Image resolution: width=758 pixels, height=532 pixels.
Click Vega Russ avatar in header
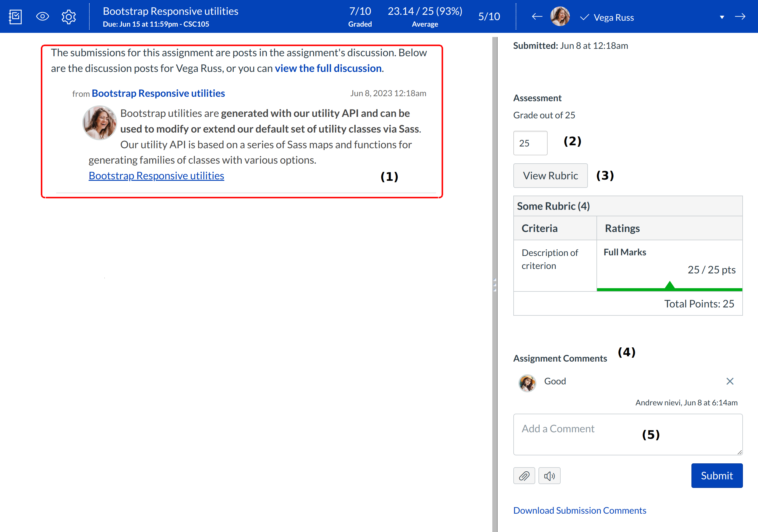click(560, 17)
